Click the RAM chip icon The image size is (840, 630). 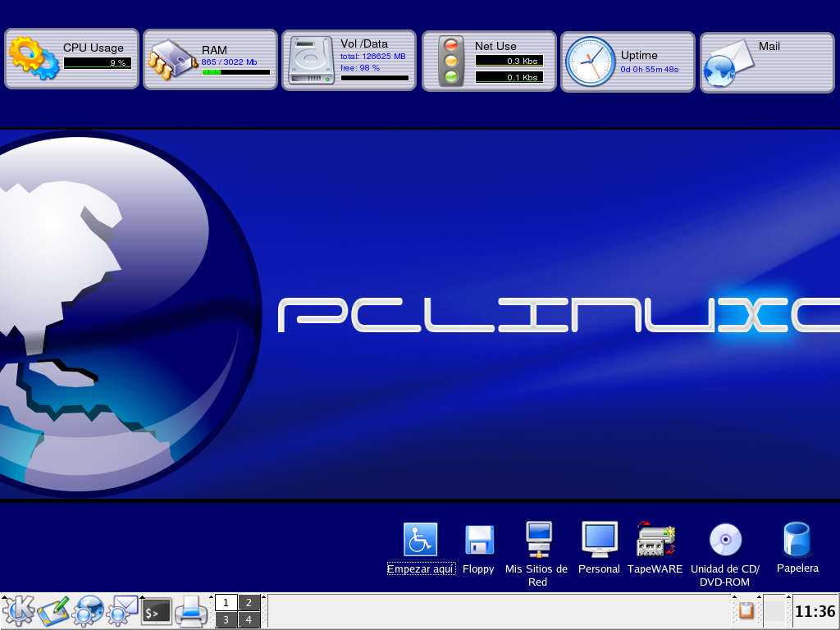click(171, 60)
